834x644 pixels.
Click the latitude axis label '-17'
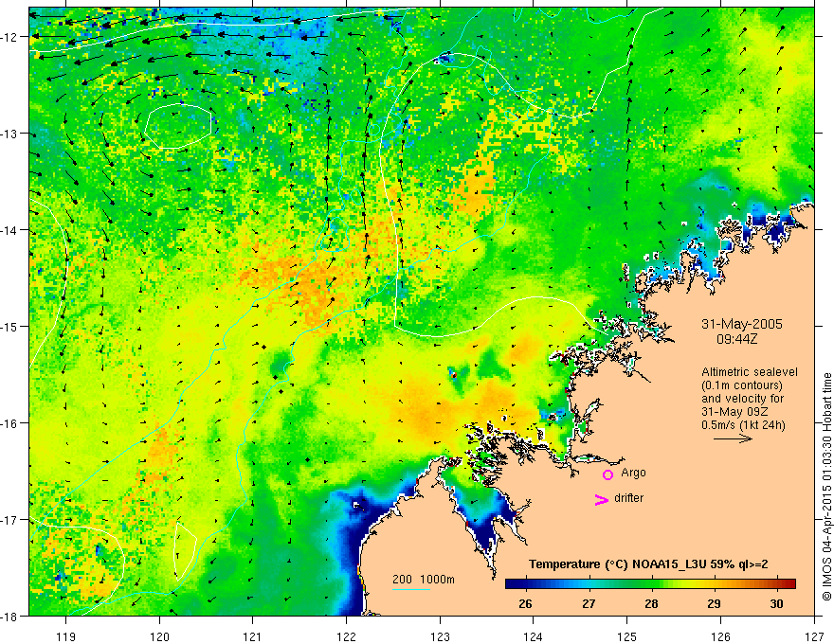tap(10, 520)
